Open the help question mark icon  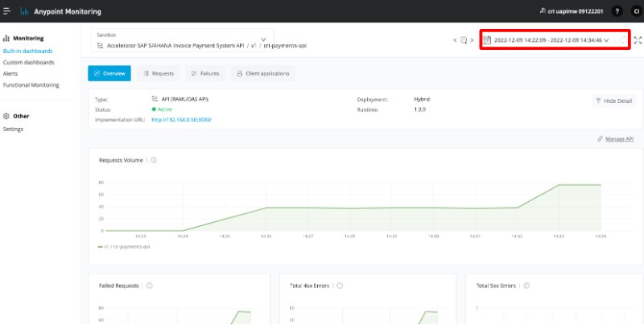tap(617, 11)
